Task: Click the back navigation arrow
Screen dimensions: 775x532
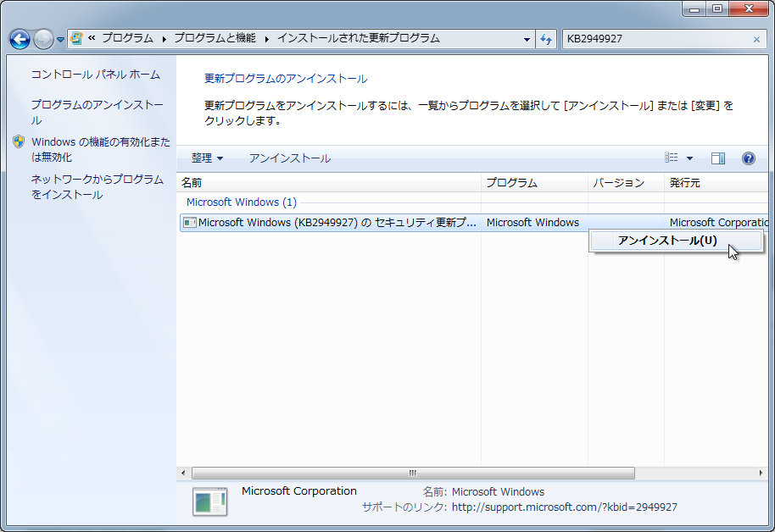Action: pos(19,39)
